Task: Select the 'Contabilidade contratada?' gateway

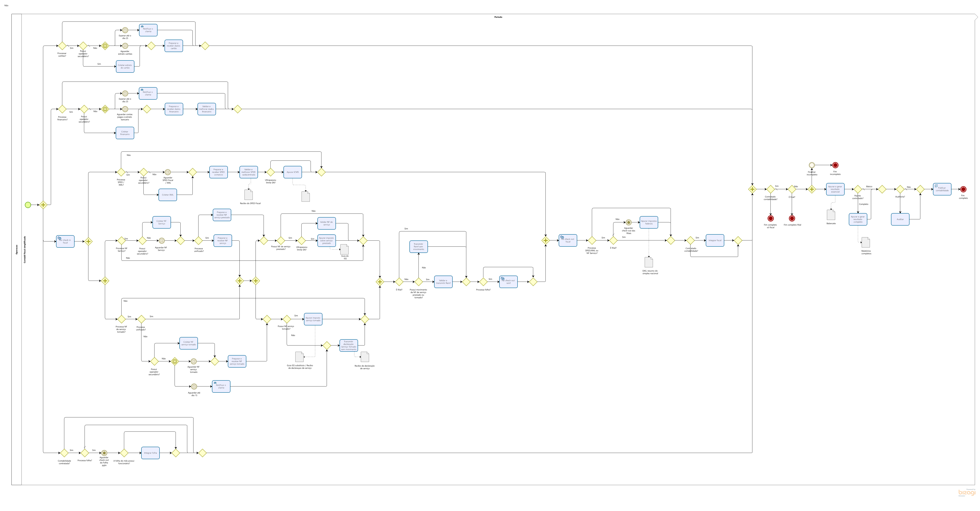Action: pyautogui.click(x=64, y=453)
